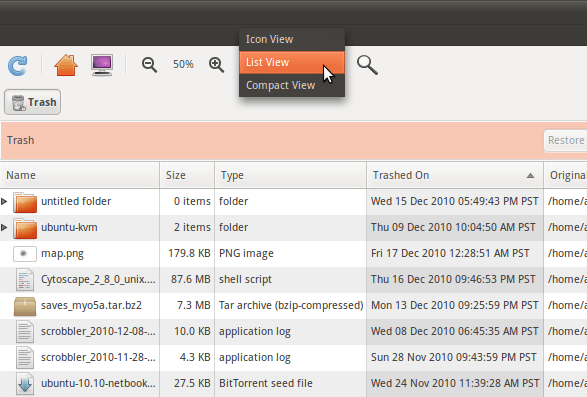The image size is (587, 397).
Task: Open search with magnifying glass icon
Action: [367, 65]
